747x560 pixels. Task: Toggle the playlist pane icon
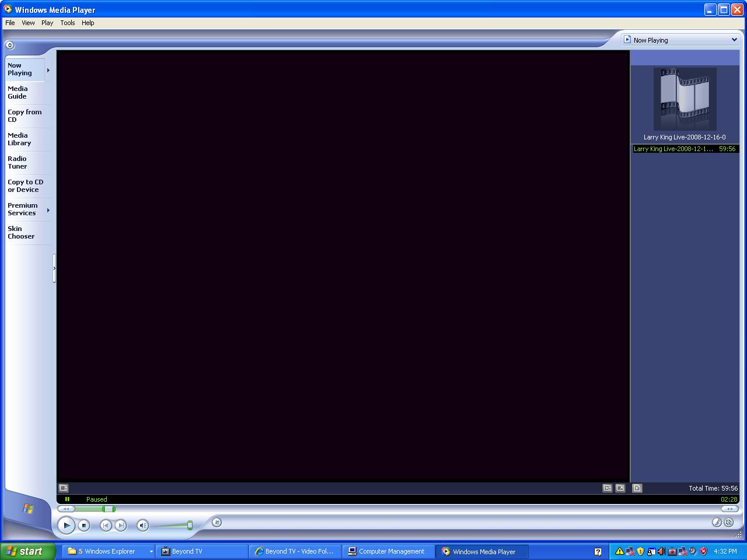click(x=637, y=488)
